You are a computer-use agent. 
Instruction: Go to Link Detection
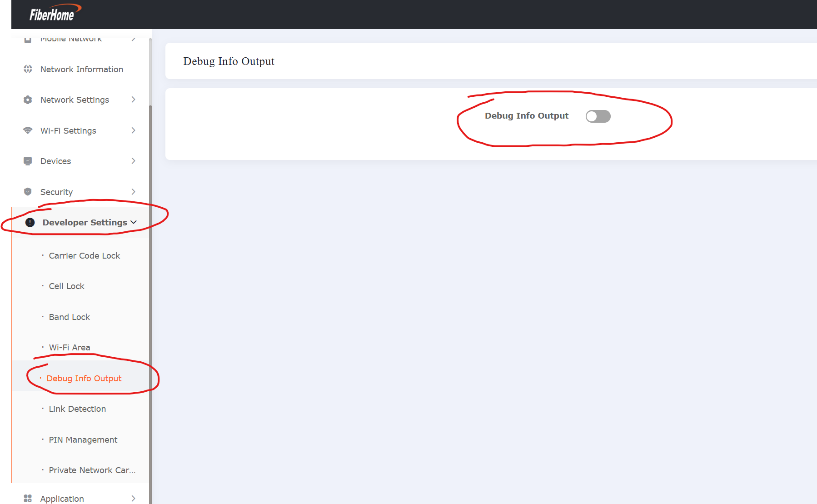(x=77, y=409)
